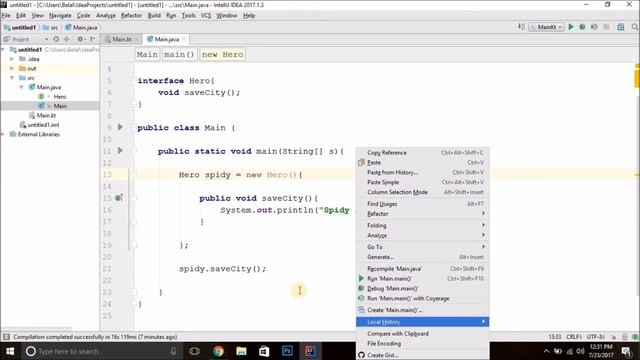The height and width of the screenshot is (360, 640).
Task: Expand the .idea folder
Action: (12, 59)
